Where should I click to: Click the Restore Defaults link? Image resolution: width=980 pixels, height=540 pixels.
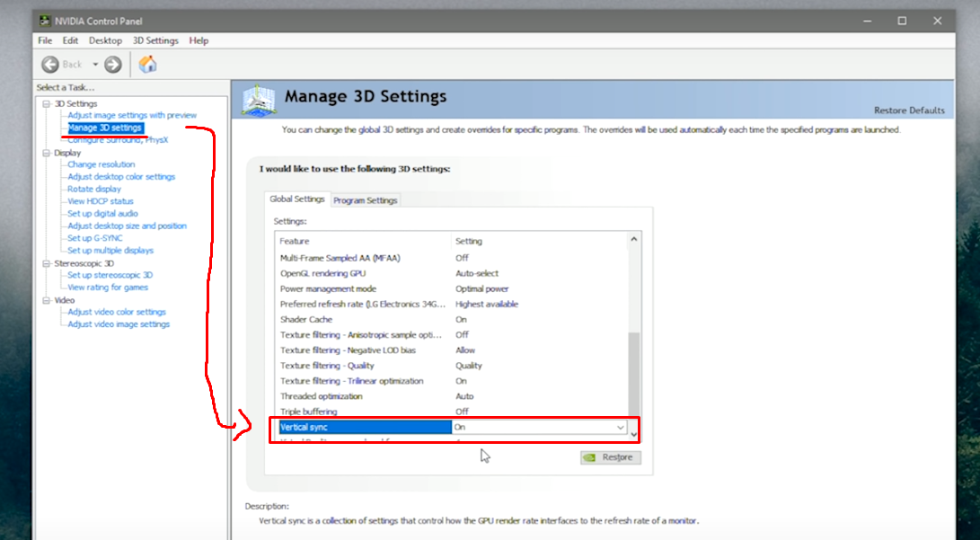(909, 111)
